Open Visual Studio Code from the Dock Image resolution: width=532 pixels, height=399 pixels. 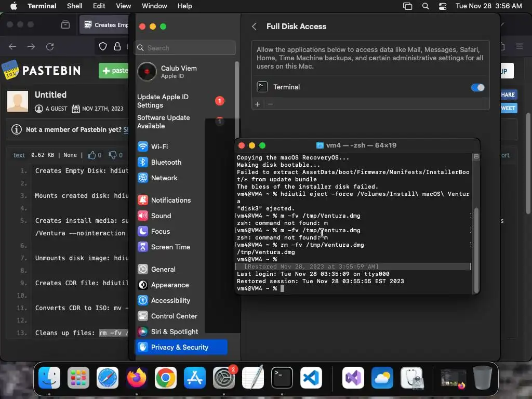click(x=311, y=378)
